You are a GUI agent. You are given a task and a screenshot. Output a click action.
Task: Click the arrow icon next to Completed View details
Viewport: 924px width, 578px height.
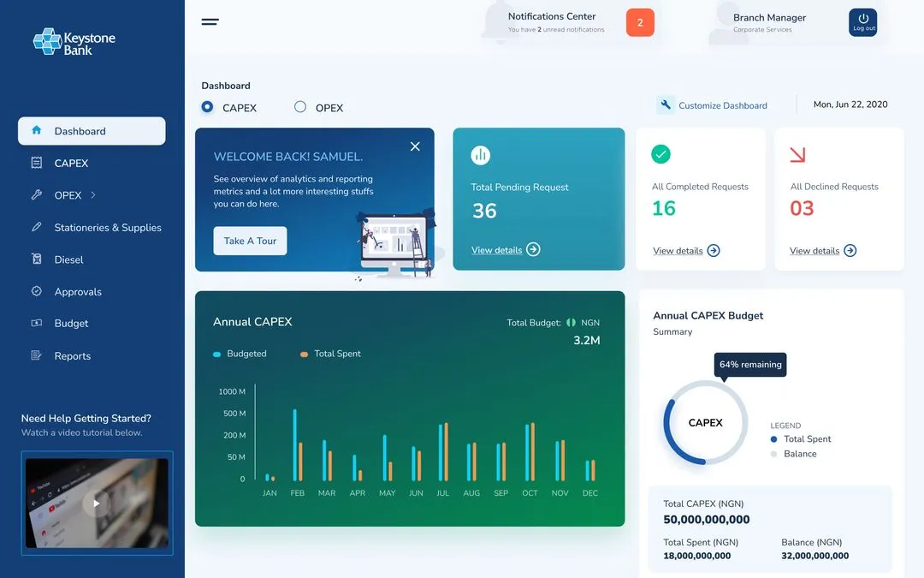click(713, 251)
